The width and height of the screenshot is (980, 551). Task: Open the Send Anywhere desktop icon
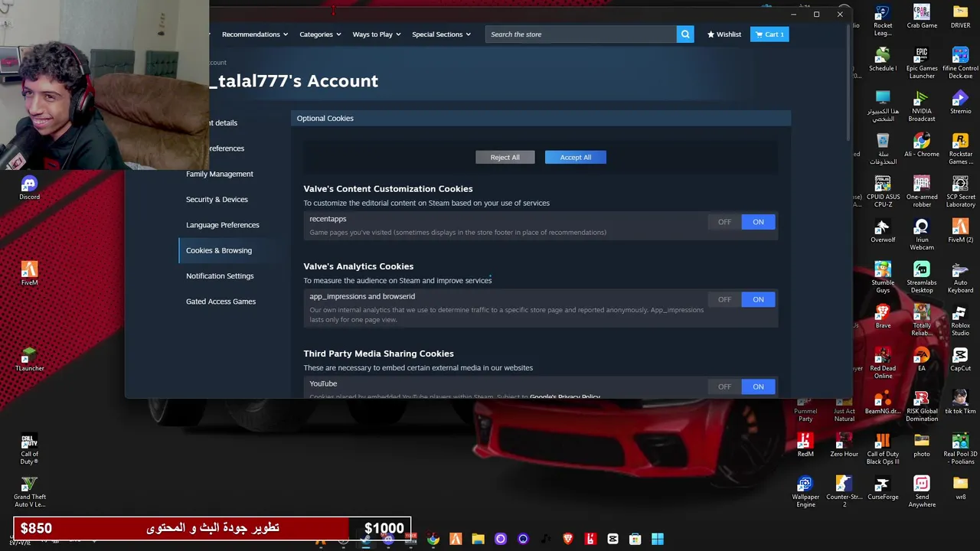(x=922, y=492)
